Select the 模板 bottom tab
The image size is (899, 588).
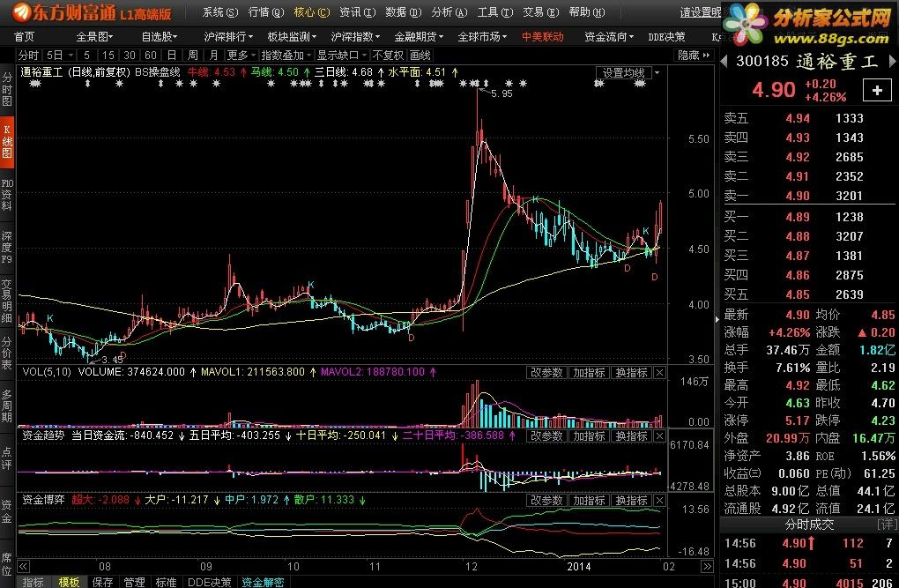click(69, 582)
